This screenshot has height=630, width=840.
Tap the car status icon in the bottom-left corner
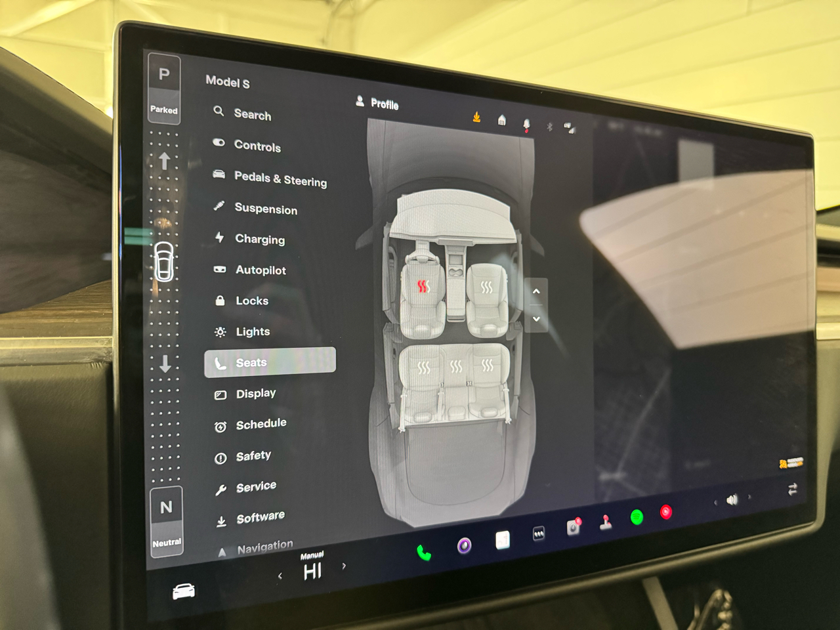click(185, 591)
